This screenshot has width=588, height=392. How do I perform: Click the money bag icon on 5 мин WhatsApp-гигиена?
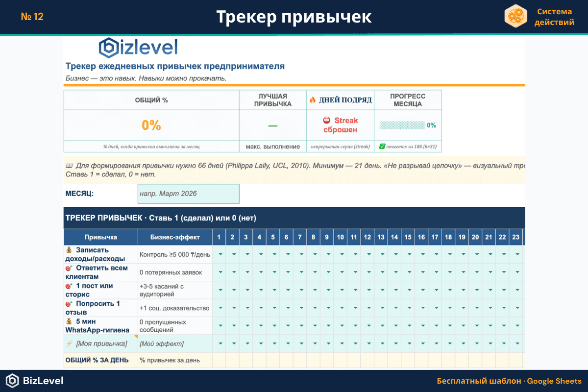point(69,321)
